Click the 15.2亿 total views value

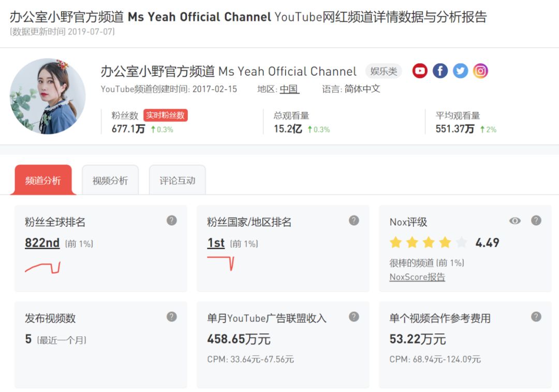click(x=288, y=129)
